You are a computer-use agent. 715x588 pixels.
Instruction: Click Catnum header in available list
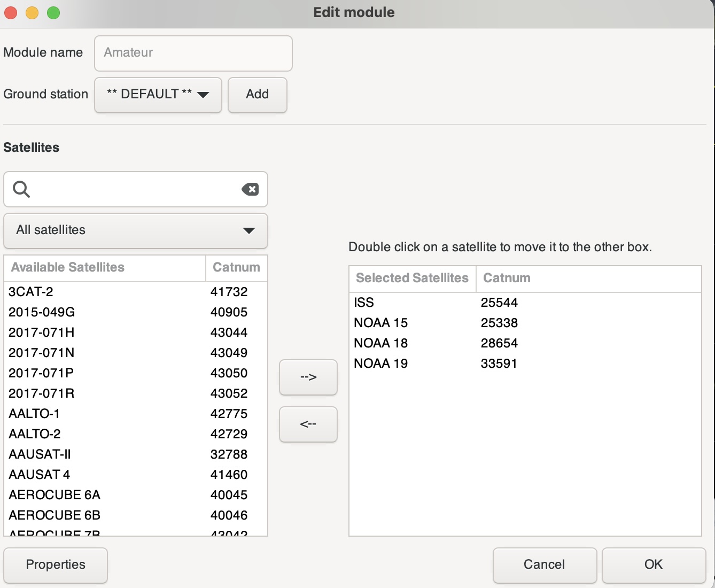236,268
